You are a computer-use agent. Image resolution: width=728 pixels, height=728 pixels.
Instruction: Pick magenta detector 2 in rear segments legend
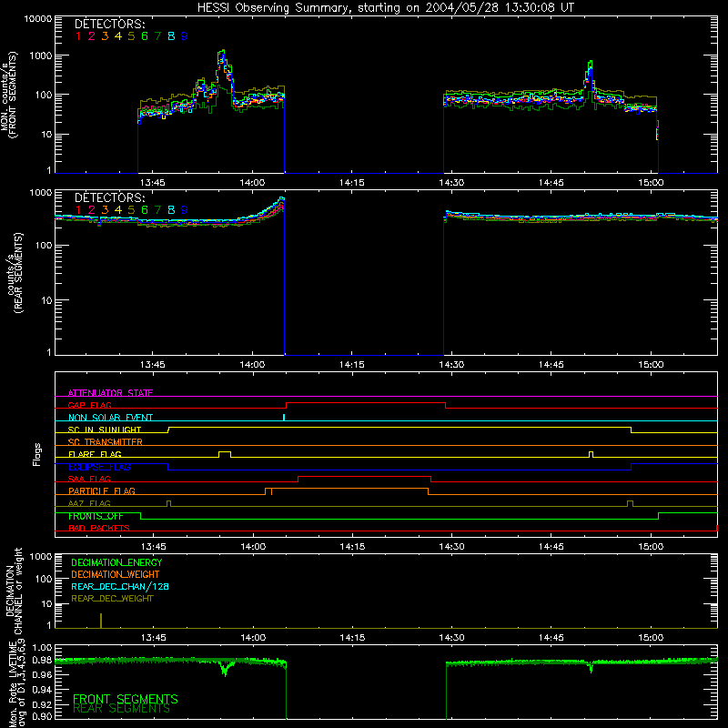coord(92,210)
